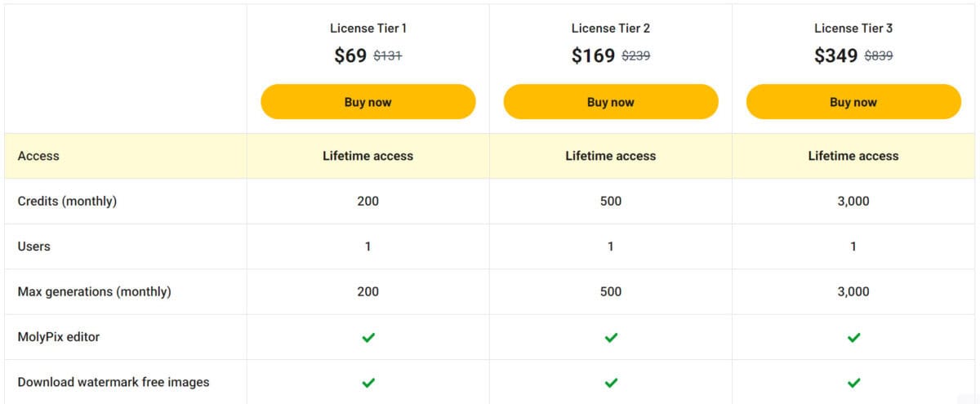Click Buy now for License Tier 3

tap(853, 102)
